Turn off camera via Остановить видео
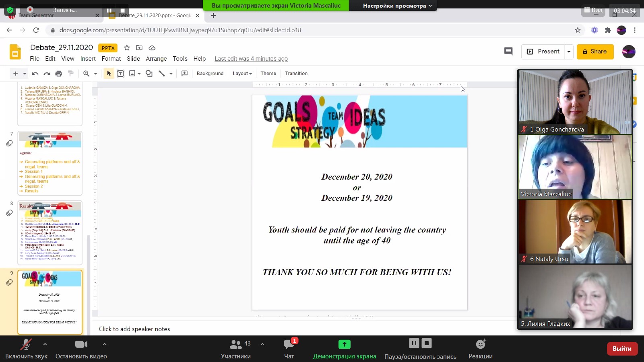Screen dimensions: 644x362 tap(81, 348)
